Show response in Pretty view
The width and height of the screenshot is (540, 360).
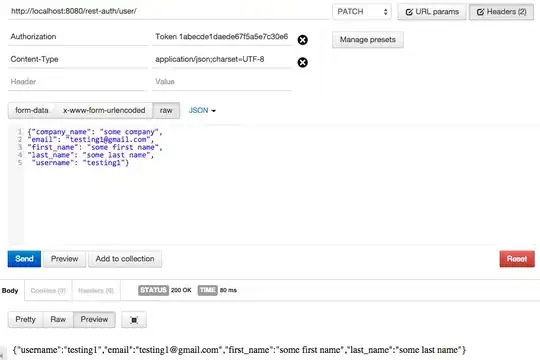[x=25, y=320]
